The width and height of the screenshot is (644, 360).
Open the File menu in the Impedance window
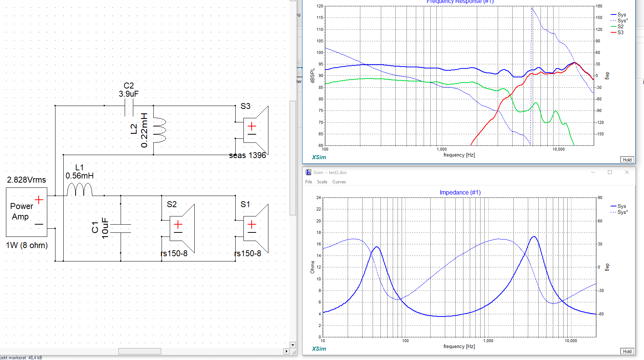(x=309, y=182)
